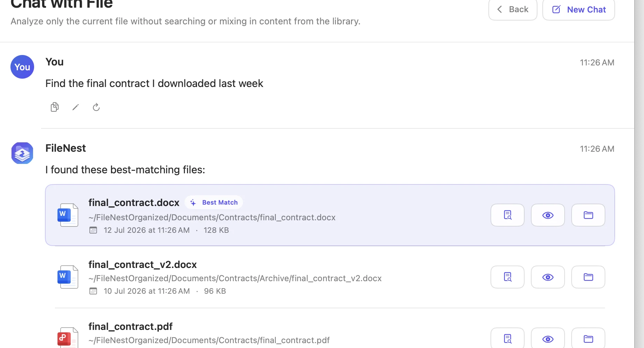Click the date 12 Jul 2026 at 11:26 AM
The width and height of the screenshot is (644, 348).
tap(147, 230)
